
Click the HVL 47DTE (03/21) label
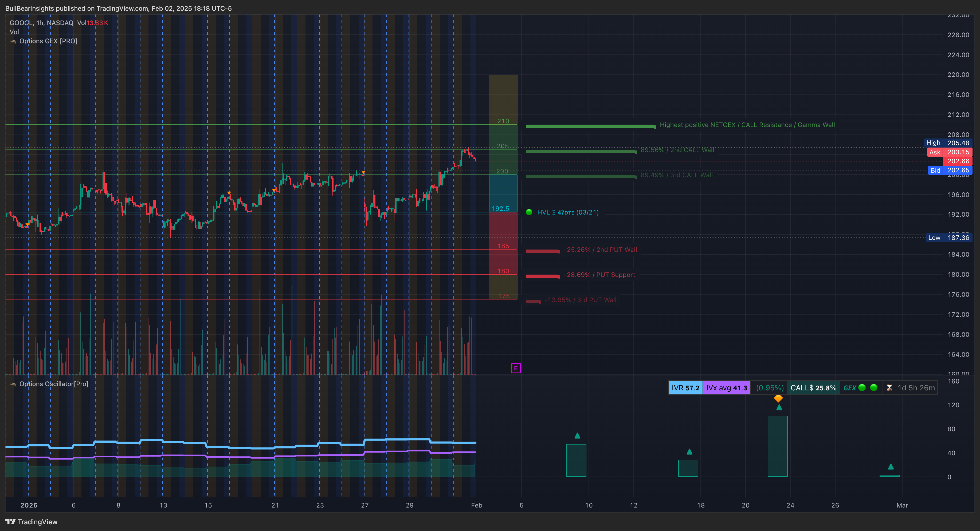pyautogui.click(x=568, y=212)
